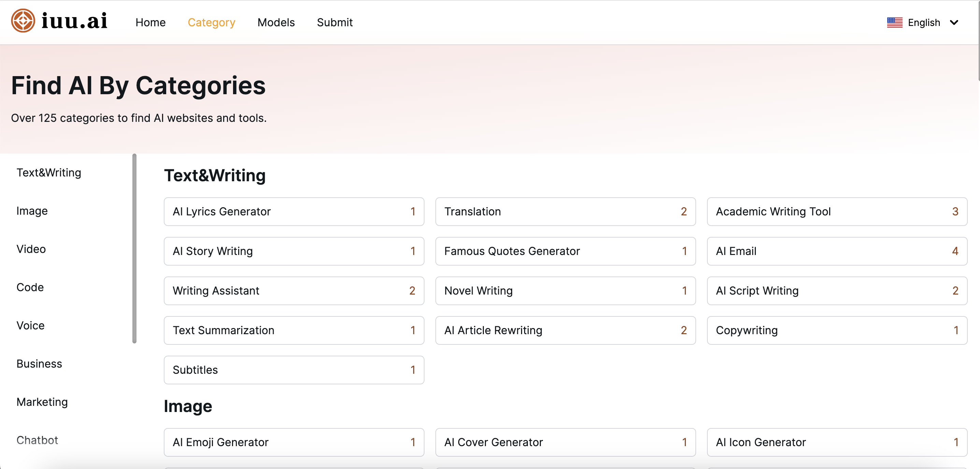Viewport: 980px width, 469px height.
Task: Select Code in the category sidebar
Action: [x=30, y=287]
